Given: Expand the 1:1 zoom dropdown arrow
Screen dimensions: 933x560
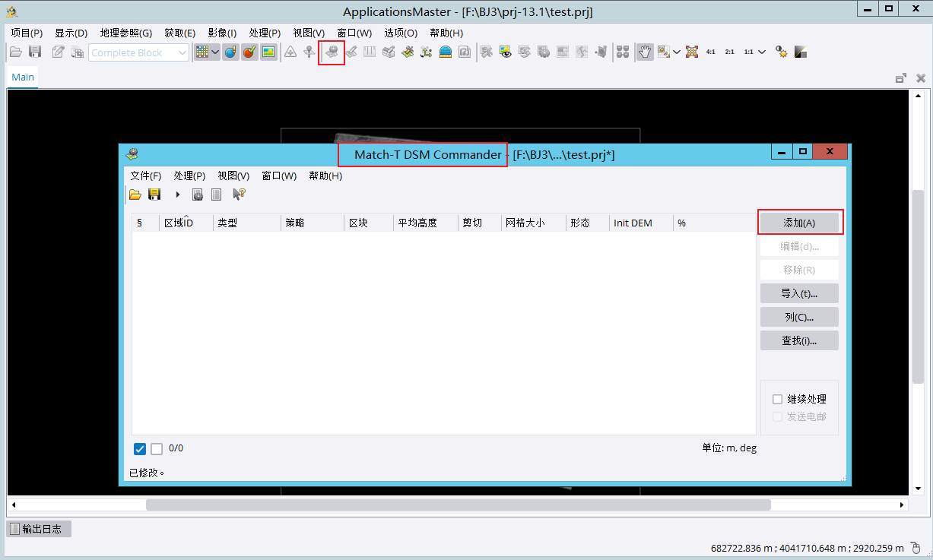Looking at the screenshot, I should [x=762, y=52].
